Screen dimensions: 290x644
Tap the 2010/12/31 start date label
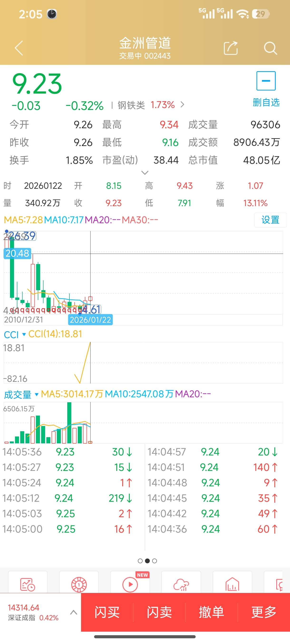[x=24, y=319]
